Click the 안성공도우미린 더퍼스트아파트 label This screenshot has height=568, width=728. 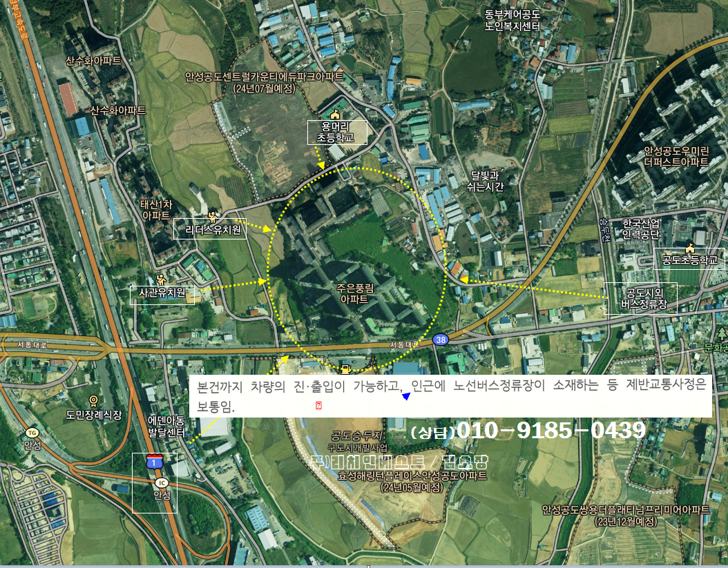tap(676, 157)
